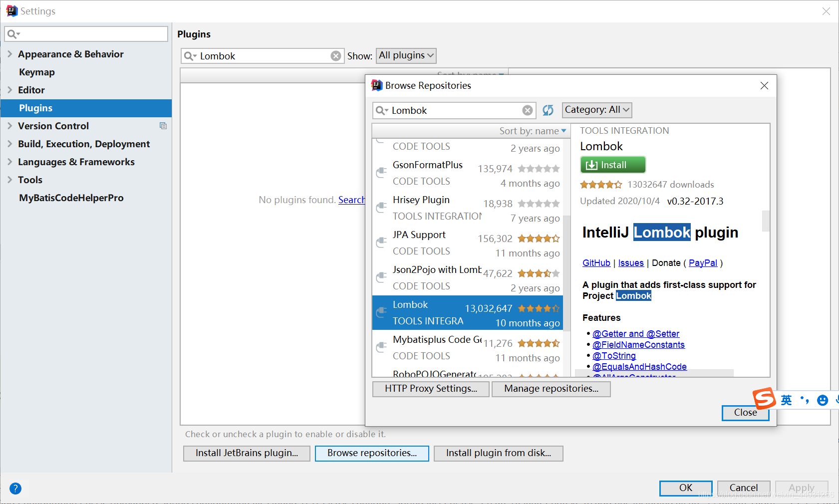Open the @Getter and @Setter link

(636, 334)
